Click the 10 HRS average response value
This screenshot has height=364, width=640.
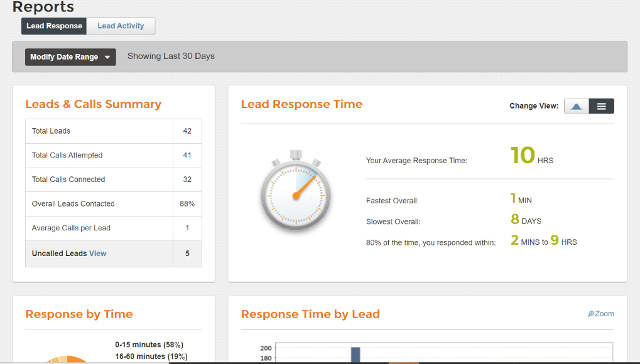pyautogui.click(x=532, y=156)
